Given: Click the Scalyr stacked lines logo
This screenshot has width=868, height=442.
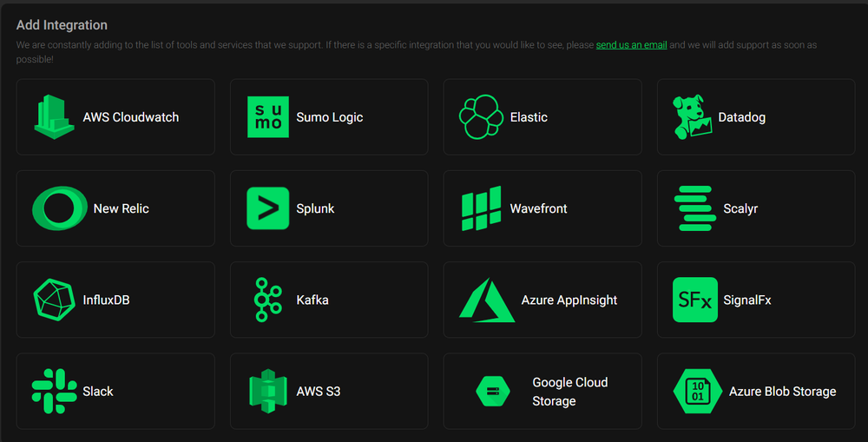Looking at the screenshot, I should coord(694,208).
